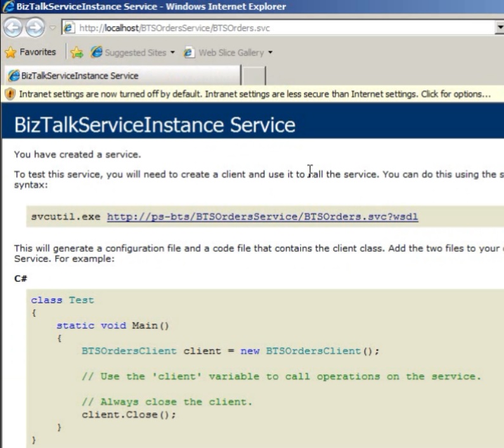Click the 'static void Main()' code line
Viewport: 504px width, 448px height.
[x=112, y=326]
